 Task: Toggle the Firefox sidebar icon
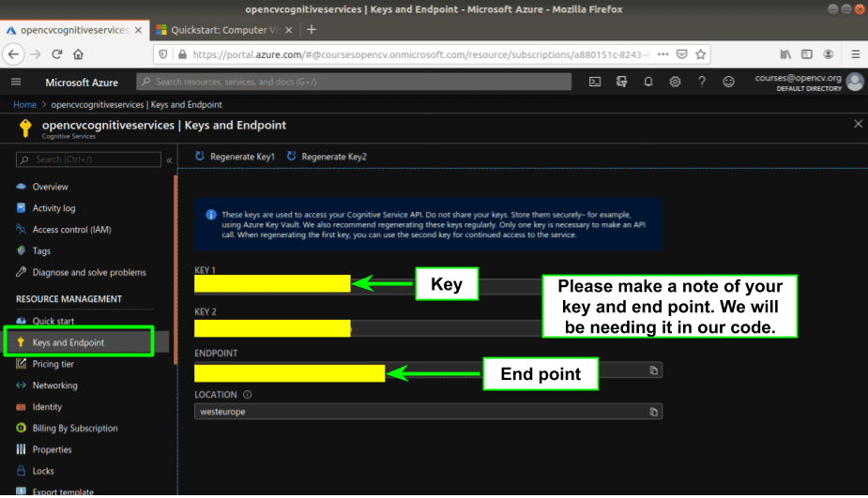coord(807,54)
